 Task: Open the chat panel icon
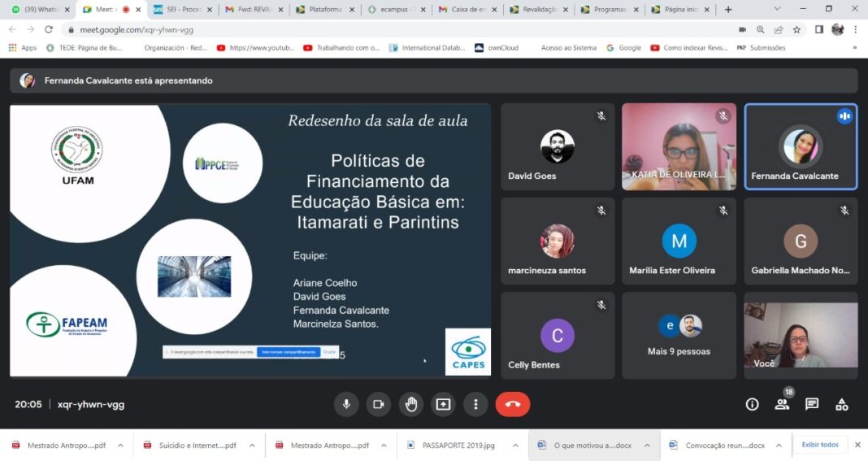tap(812, 404)
